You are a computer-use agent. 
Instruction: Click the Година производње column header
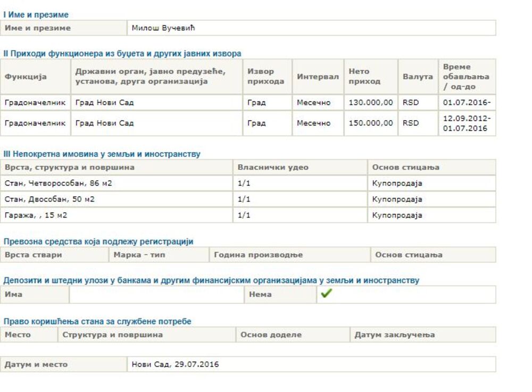(x=258, y=255)
